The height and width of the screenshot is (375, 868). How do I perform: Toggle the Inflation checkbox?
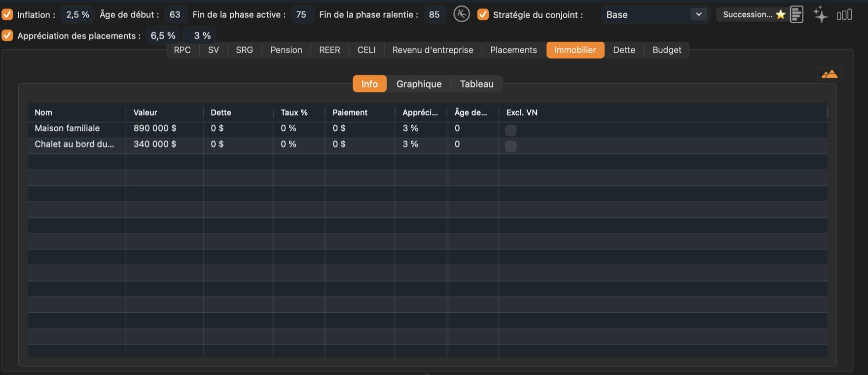tap(7, 14)
